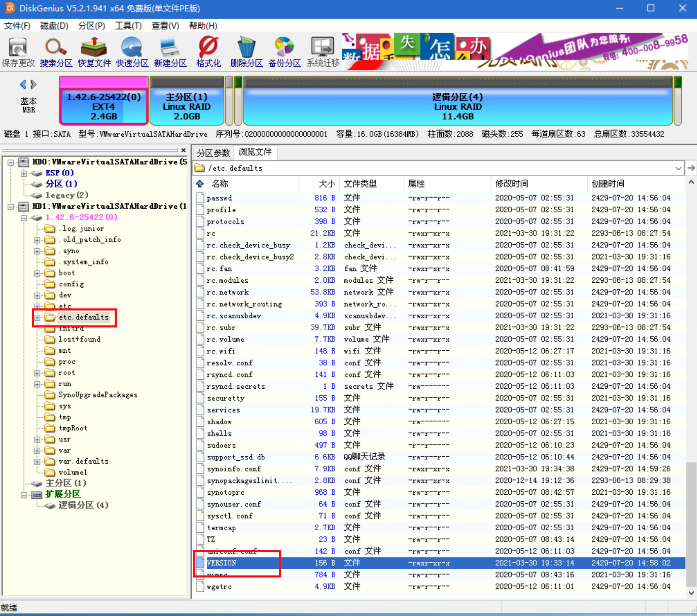Viewport: 697px width, 616px height.
Task: Collapse the 1.42.6-25422 (0) partition node
Action: [24, 217]
